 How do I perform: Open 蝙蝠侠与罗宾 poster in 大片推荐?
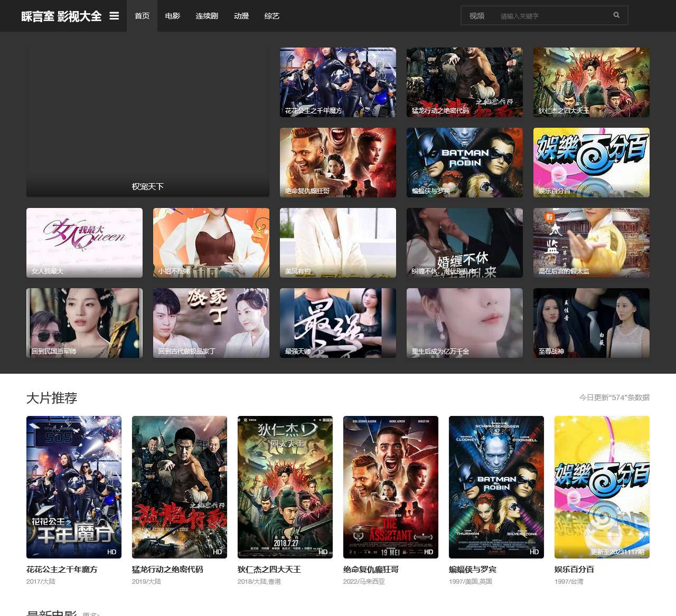(x=496, y=487)
